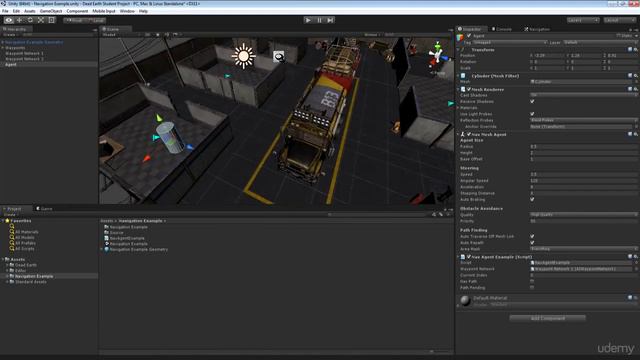This screenshot has height=360, width=640.
Task: Open the Window menu
Action: pos(127,11)
